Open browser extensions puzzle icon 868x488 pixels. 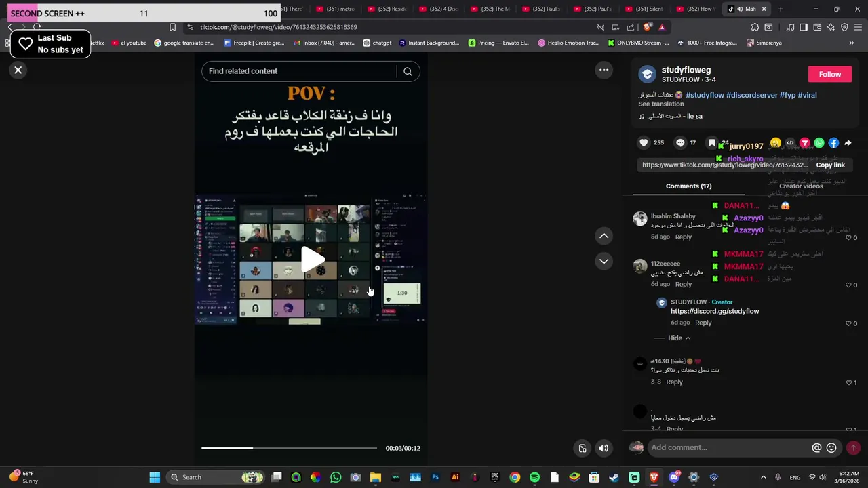click(x=755, y=27)
